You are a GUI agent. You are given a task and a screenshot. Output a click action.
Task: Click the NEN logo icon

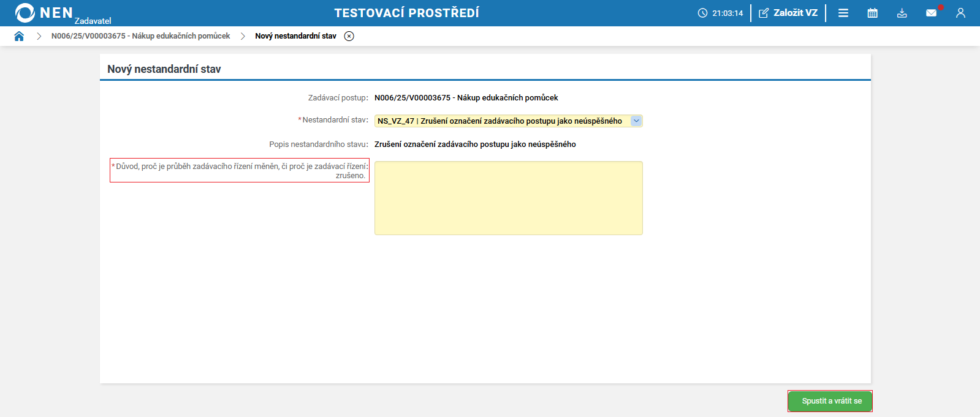click(25, 13)
